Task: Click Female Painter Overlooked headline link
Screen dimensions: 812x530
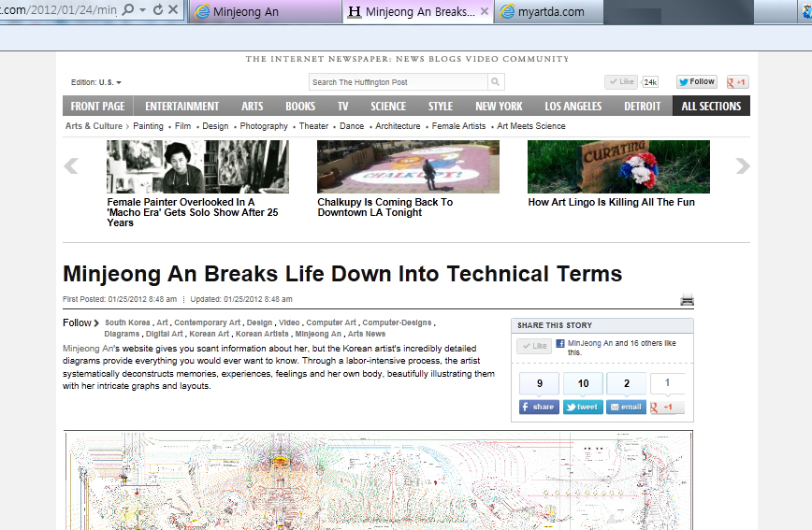Action: coord(193,212)
